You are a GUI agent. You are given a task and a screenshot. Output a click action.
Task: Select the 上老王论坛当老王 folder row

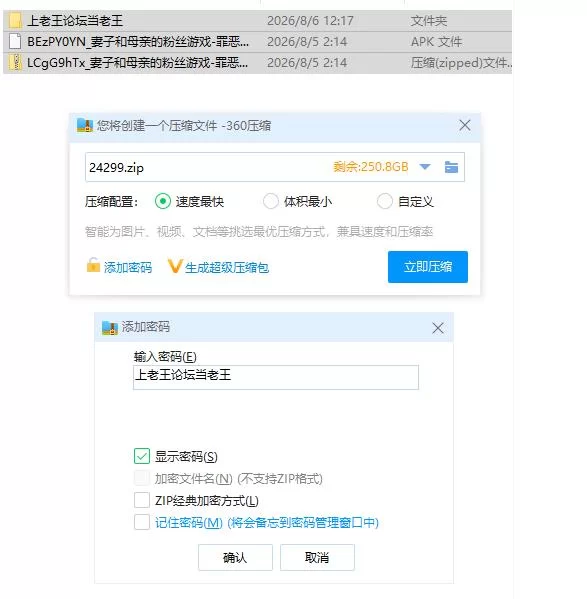pos(257,21)
